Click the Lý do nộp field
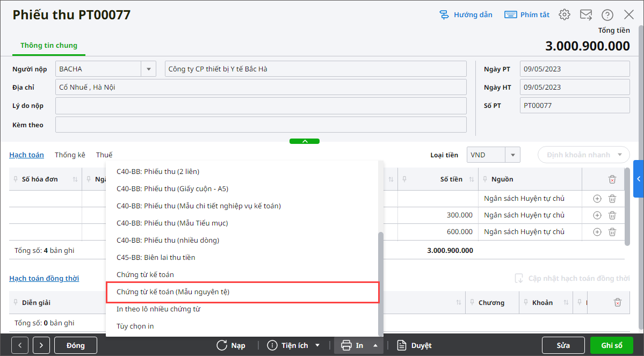The image size is (644, 356). click(x=261, y=106)
